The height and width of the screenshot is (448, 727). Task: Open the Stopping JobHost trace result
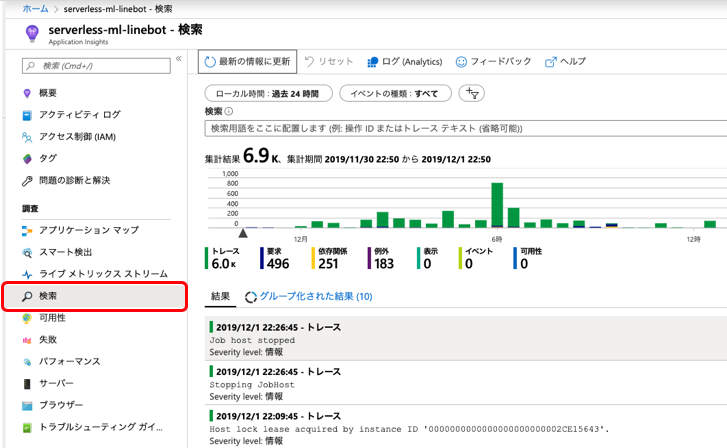tap(466, 384)
